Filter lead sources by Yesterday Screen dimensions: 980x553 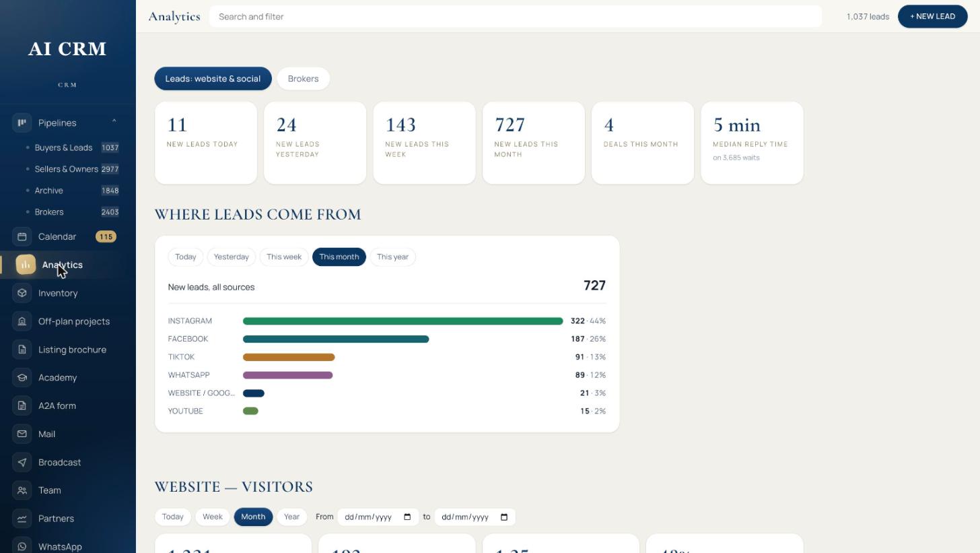point(232,257)
